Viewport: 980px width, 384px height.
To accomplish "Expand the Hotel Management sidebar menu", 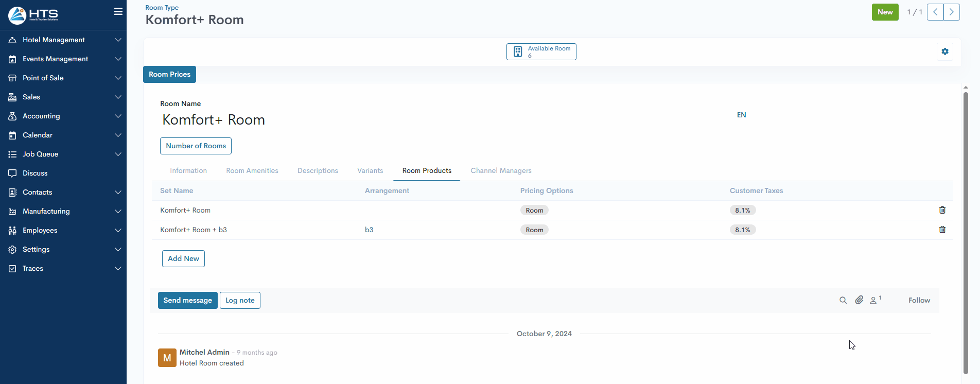I will coord(63,40).
